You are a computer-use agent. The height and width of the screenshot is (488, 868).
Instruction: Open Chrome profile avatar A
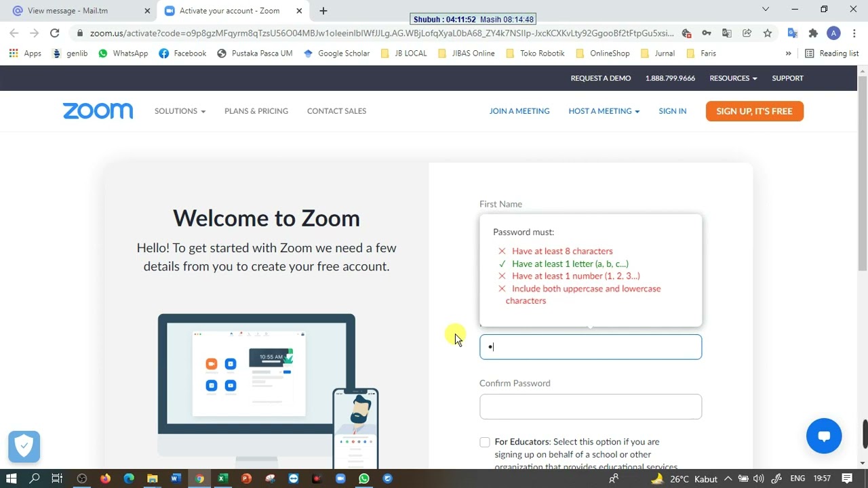833,33
